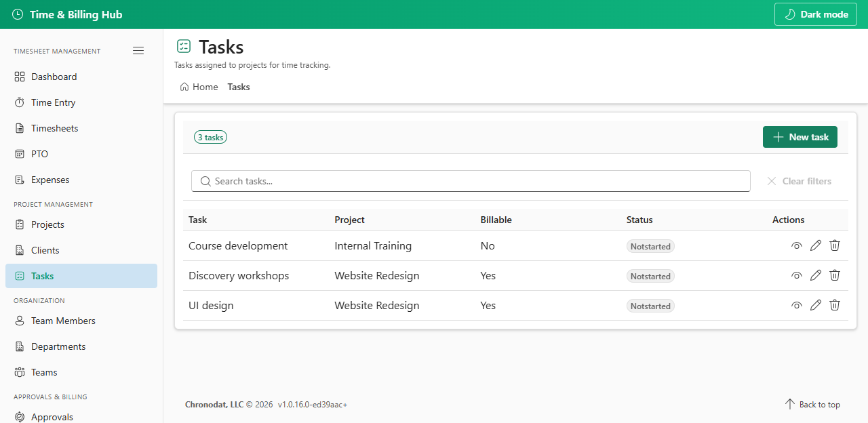Click Tasks breadcrumb item
This screenshot has width=868, height=423.
[239, 87]
